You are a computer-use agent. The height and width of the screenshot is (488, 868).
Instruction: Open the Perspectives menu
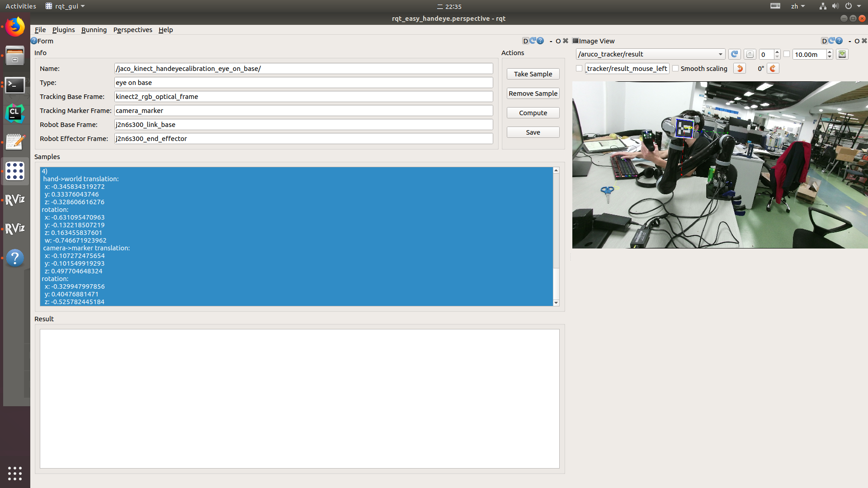coord(132,30)
